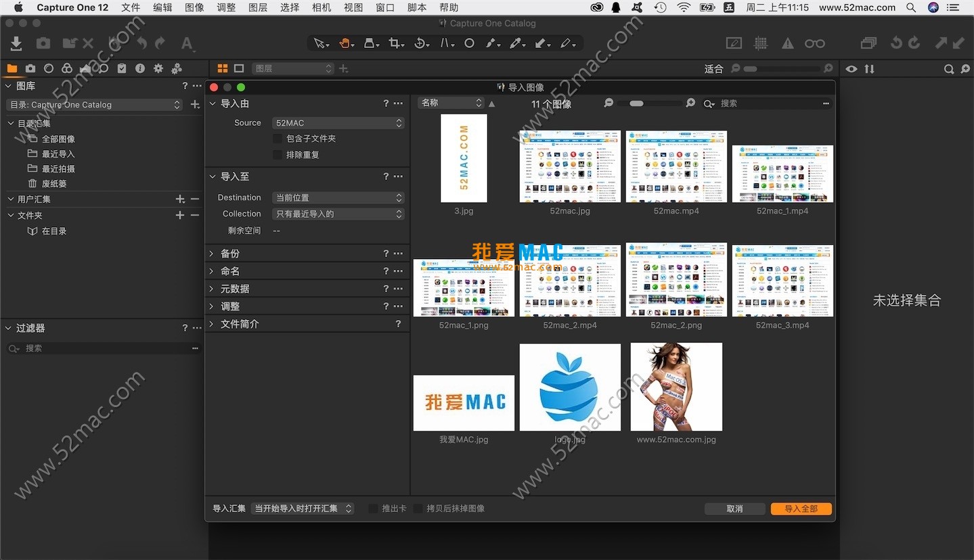Enable the 包含子文件夹 checkbox
The image size is (974, 560).
(277, 138)
